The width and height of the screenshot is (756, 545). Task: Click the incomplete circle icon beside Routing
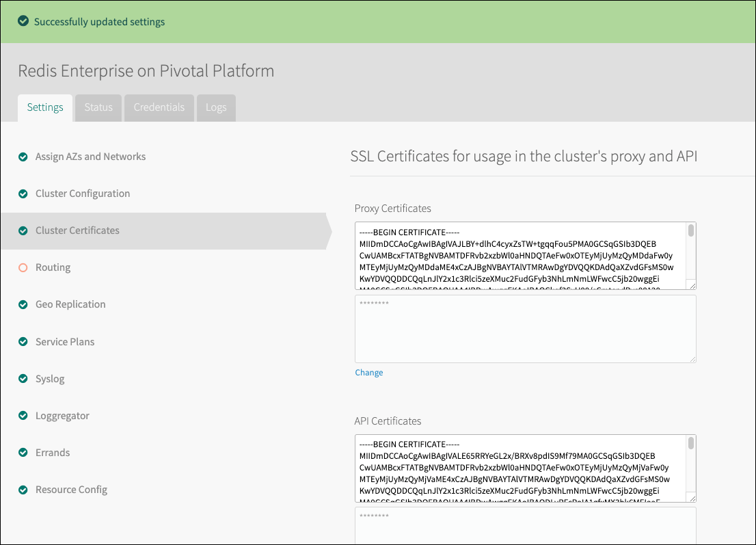[x=23, y=267]
